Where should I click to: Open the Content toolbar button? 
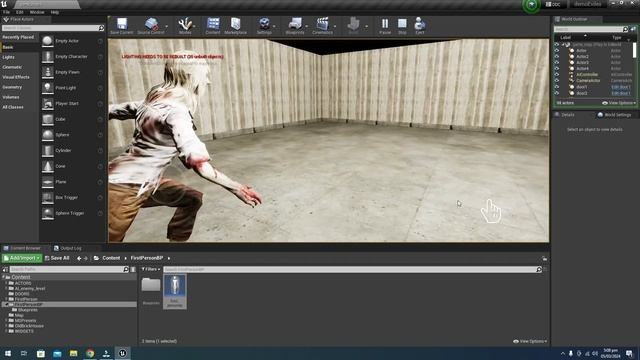coord(213,26)
